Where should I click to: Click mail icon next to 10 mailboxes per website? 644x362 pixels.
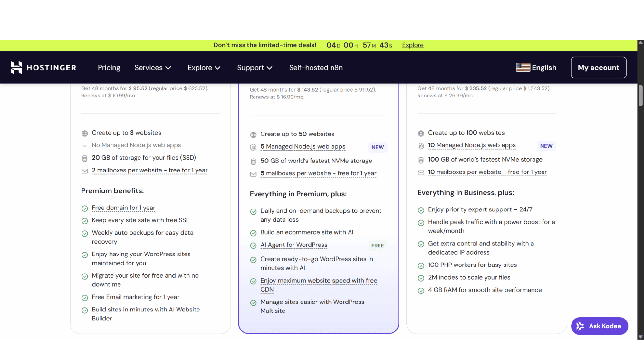click(421, 173)
